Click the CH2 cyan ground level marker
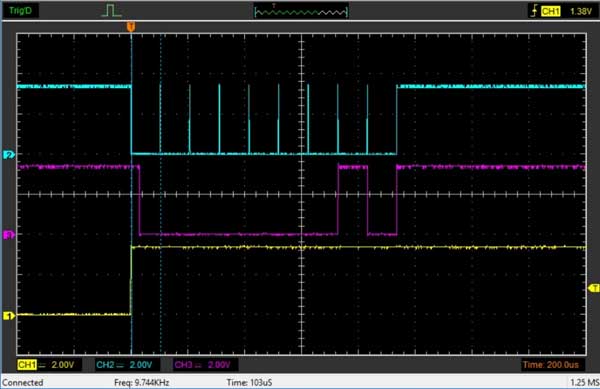 coord(8,155)
